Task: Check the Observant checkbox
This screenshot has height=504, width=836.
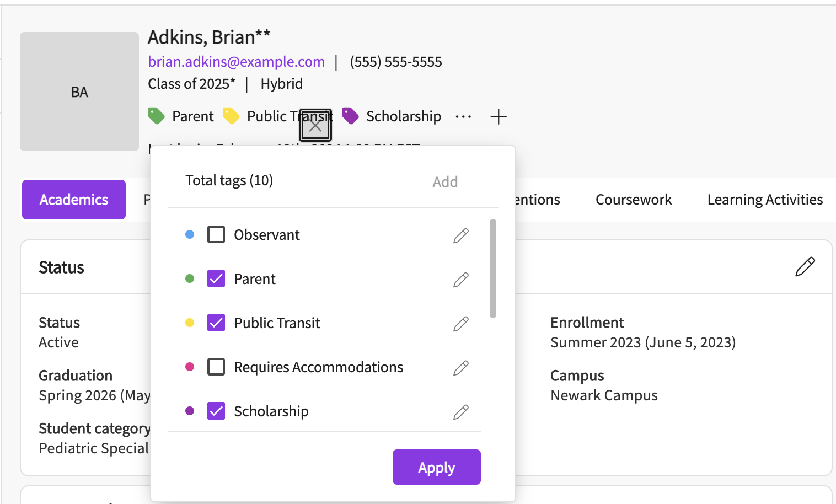Action: click(216, 234)
